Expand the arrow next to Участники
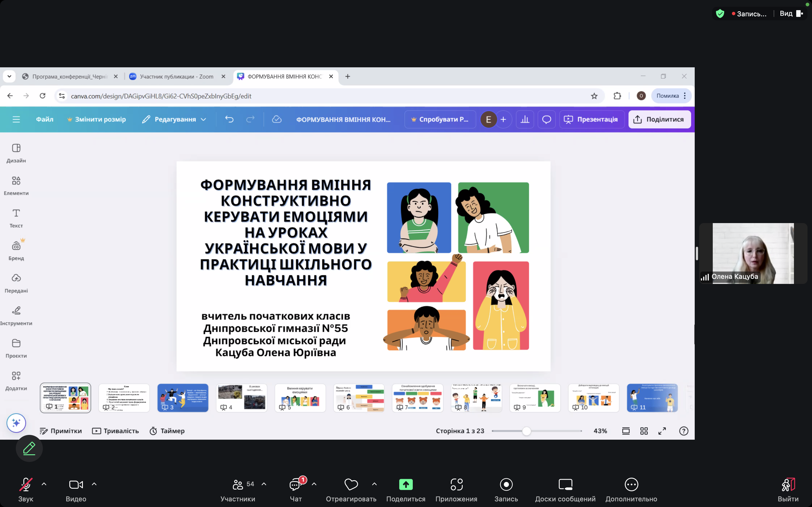Image resolution: width=812 pixels, height=507 pixels. [x=264, y=484]
